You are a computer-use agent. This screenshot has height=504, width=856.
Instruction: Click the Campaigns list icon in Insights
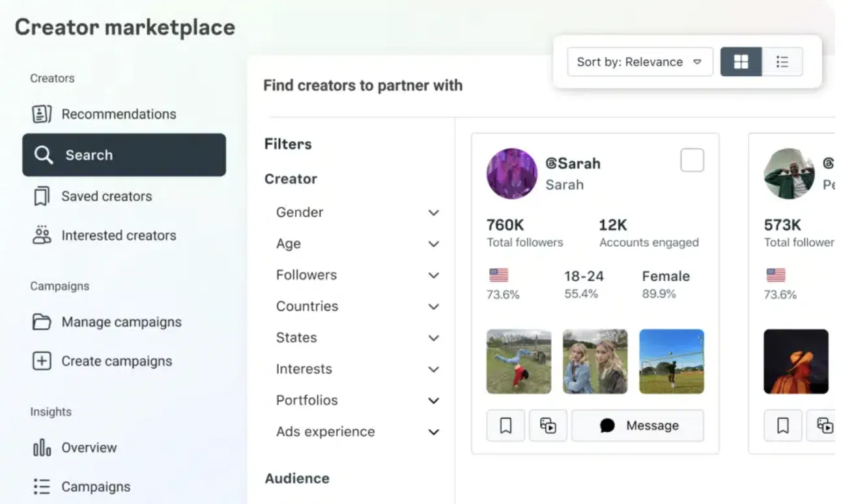point(42,486)
